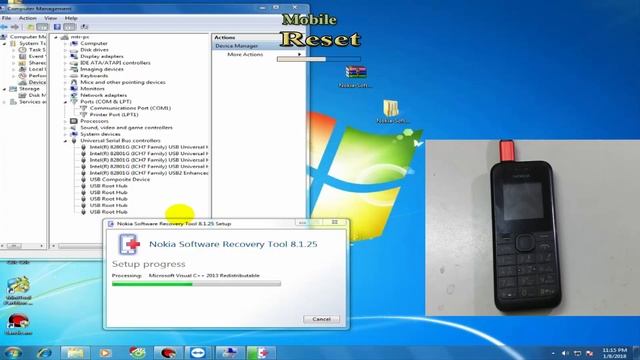This screenshot has height=360, width=640.
Task: Select Mice and other pointing devices
Action: 123,82
